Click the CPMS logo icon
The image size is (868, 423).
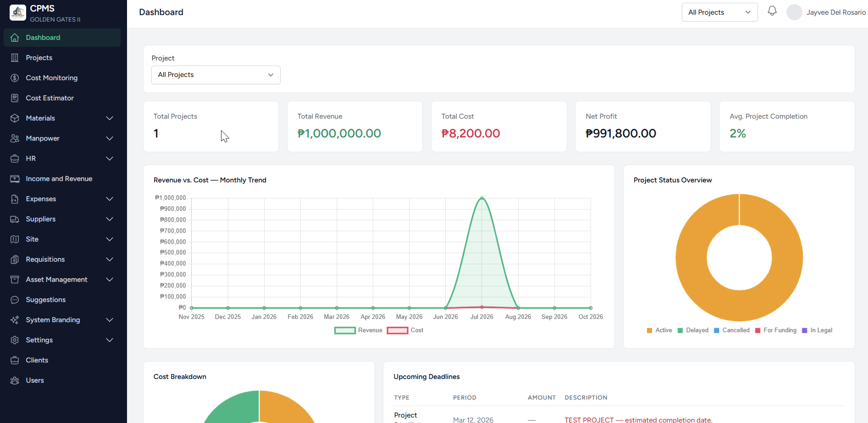(18, 12)
